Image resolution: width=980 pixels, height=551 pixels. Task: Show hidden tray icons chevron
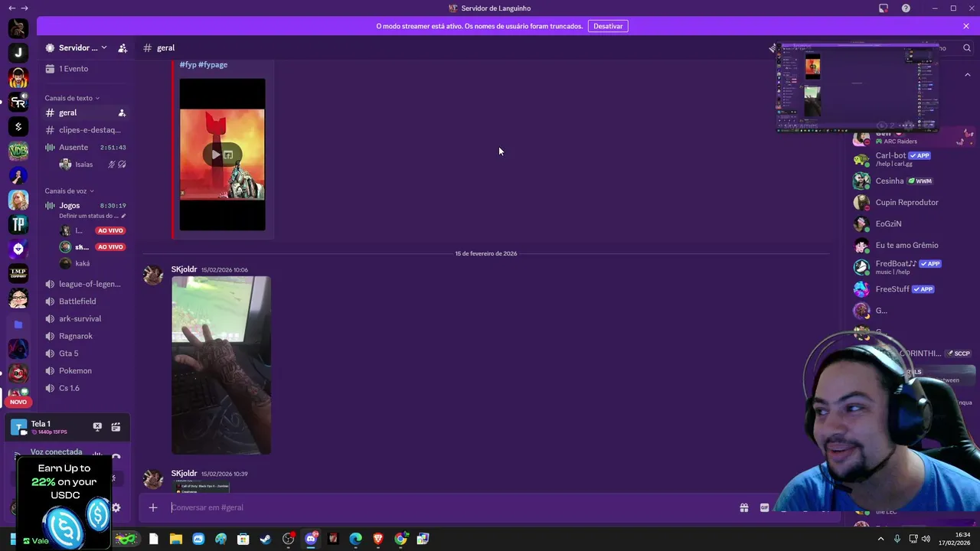click(880, 539)
